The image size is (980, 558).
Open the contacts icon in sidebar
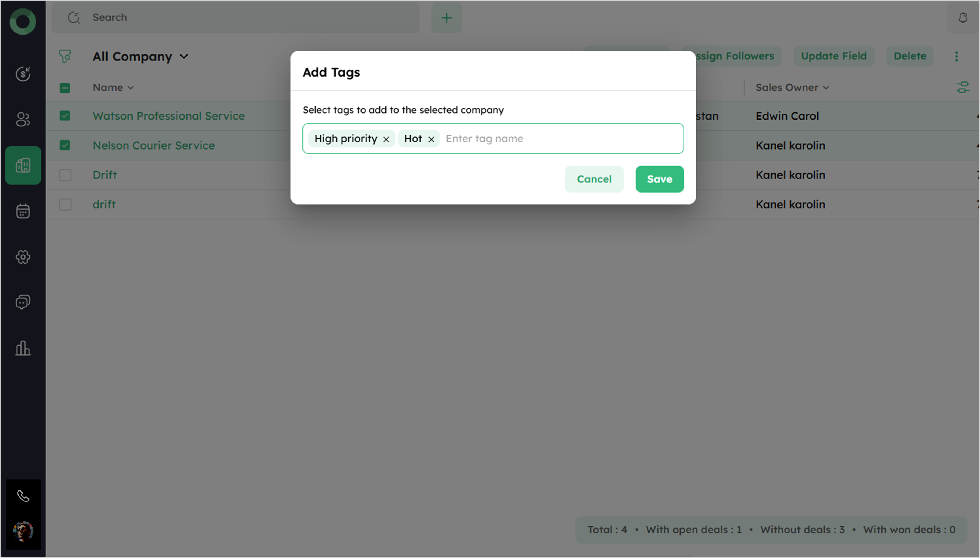[23, 119]
